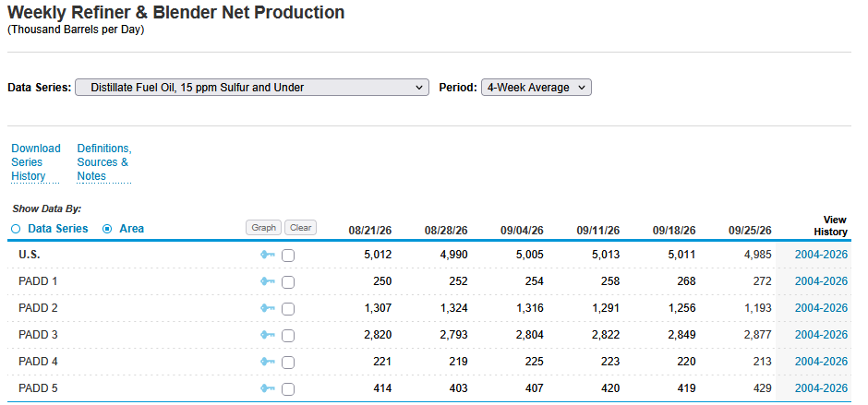
Task: Click the PADD 1 value 272
Action: pos(762,281)
